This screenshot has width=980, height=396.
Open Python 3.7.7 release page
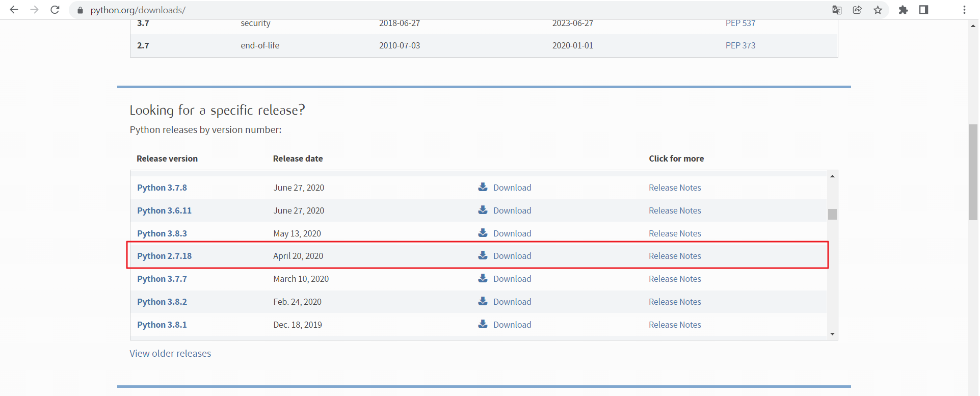tap(162, 279)
